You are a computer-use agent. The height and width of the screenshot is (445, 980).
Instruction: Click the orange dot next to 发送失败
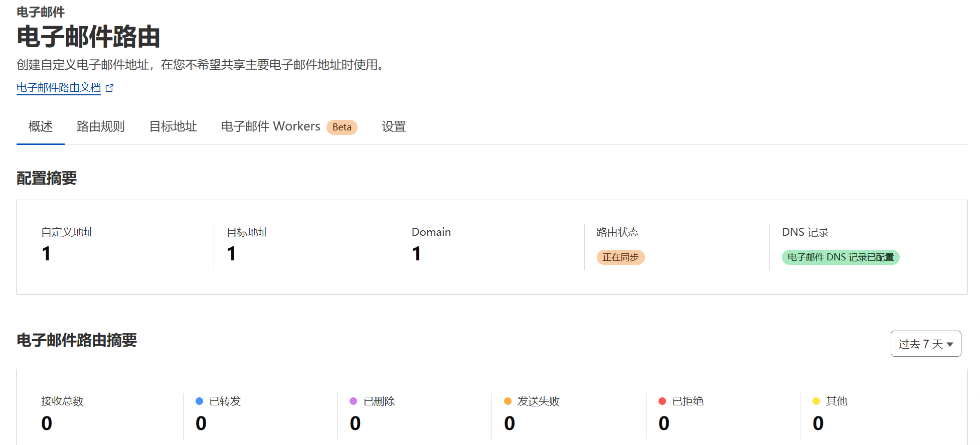pos(508,401)
